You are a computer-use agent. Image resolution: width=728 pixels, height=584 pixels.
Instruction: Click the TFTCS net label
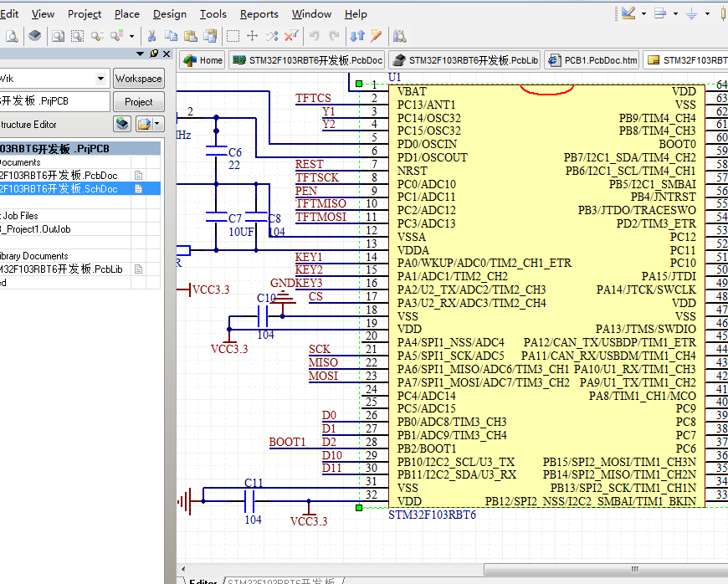coord(313,98)
